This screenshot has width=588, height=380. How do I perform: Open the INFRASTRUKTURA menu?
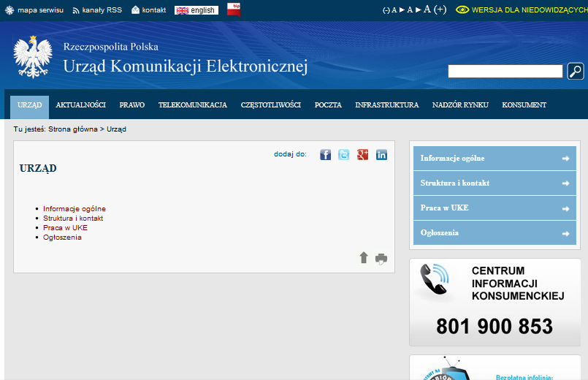(387, 105)
